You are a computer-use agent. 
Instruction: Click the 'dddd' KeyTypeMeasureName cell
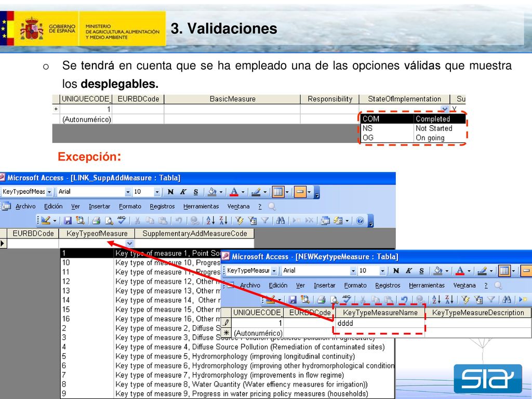click(380, 323)
